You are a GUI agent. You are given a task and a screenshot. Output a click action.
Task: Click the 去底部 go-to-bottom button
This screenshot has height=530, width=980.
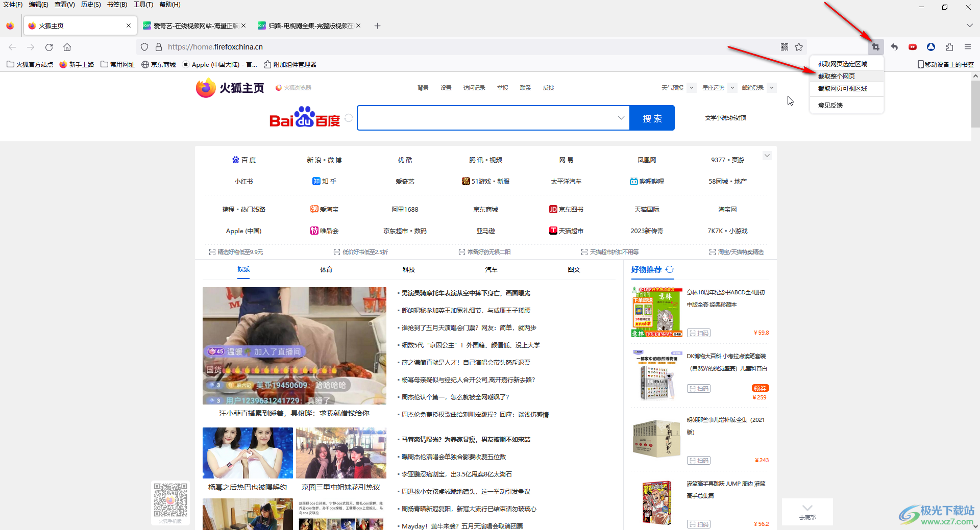[807, 512]
